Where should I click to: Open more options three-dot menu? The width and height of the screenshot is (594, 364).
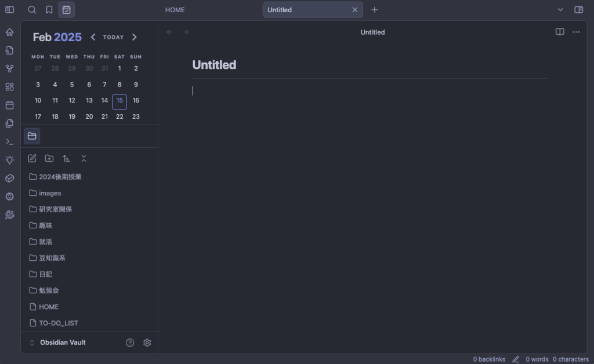pyautogui.click(x=576, y=32)
